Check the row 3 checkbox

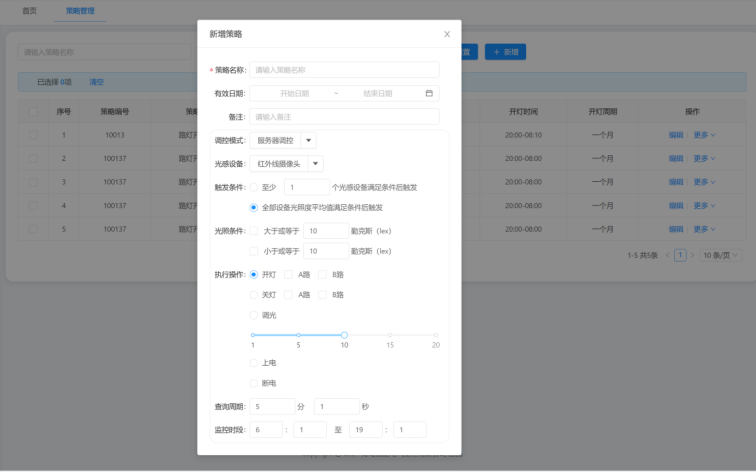33,182
